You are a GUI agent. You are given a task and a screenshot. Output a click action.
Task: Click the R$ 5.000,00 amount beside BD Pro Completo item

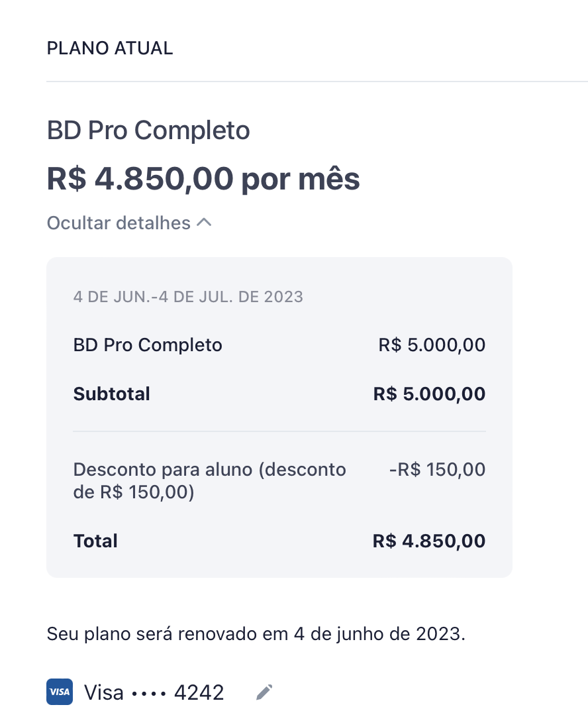click(432, 345)
